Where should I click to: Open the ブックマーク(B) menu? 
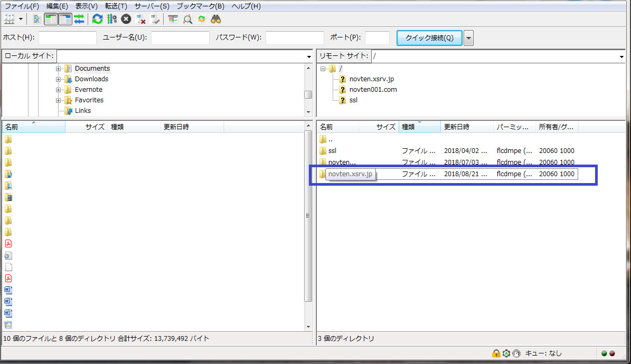(x=200, y=6)
